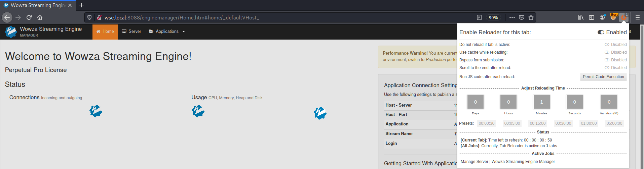Click the Variation (%) number field

click(609, 102)
